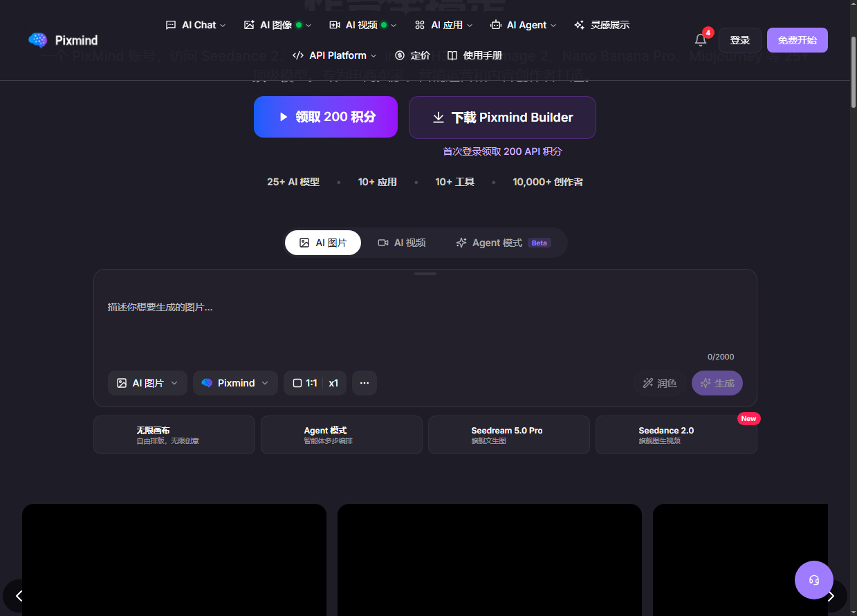Click the 10+ 工具 stat text

[455, 182]
